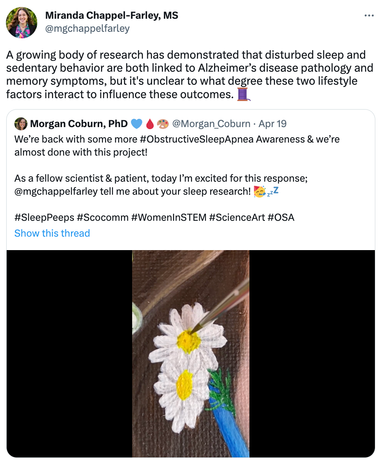The height and width of the screenshot is (466, 384).
Task: Click the sleepy party face emoji
Action: pos(260,192)
